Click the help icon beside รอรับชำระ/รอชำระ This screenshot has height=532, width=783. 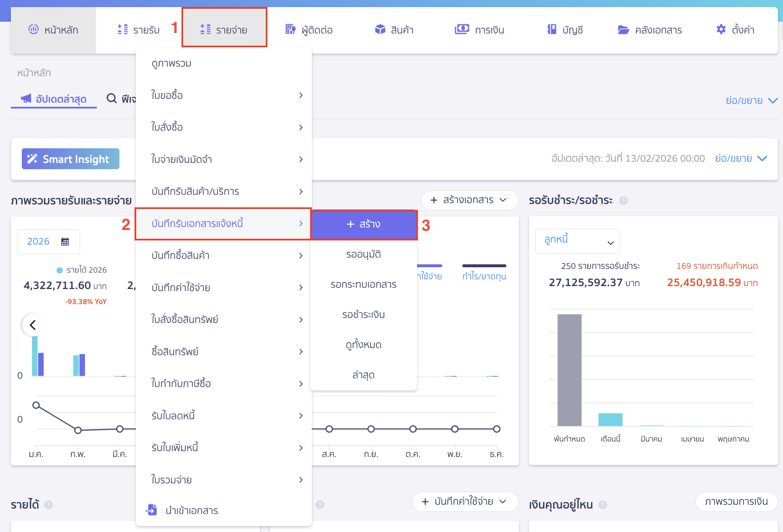pos(623,201)
